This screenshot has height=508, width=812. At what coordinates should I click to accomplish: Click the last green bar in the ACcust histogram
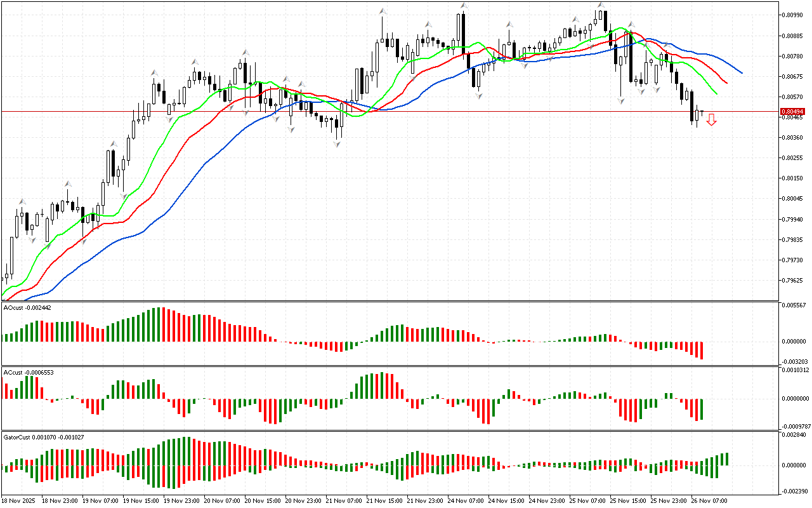pyautogui.click(x=702, y=409)
